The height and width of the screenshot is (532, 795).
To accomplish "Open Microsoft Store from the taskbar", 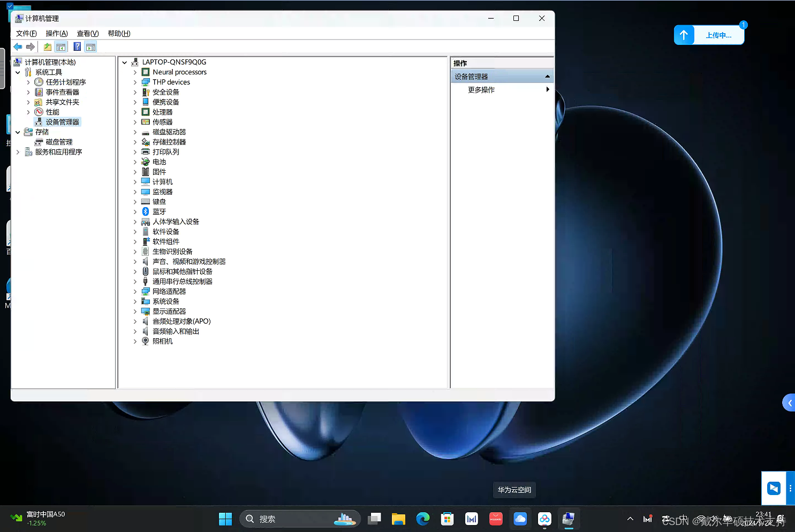I will click(x=447, y=519).
